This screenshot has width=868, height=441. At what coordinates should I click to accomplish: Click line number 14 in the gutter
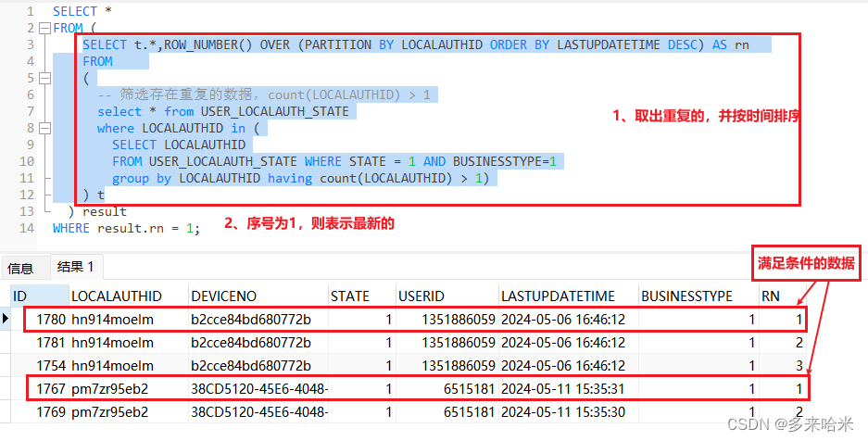(27, 229)
